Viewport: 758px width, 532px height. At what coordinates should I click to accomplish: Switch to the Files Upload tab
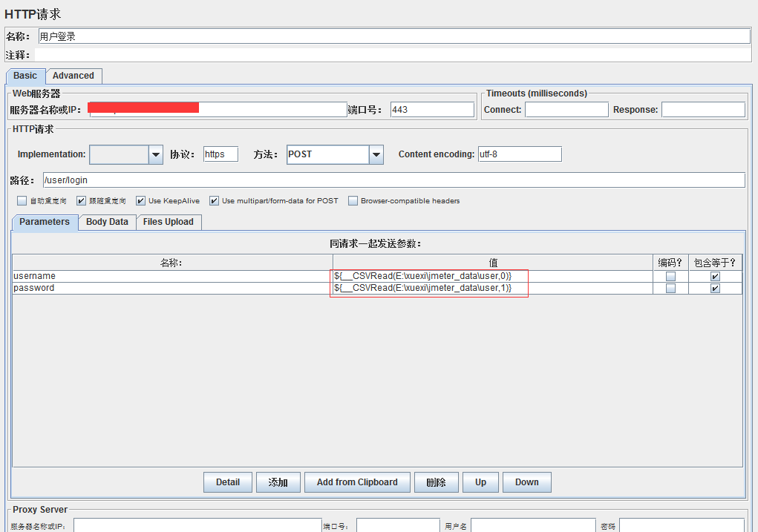point(169,223)
